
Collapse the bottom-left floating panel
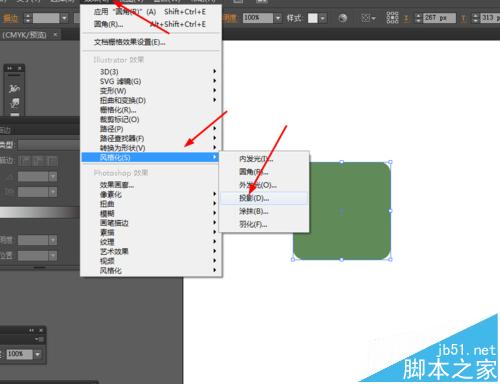[31, 330]
